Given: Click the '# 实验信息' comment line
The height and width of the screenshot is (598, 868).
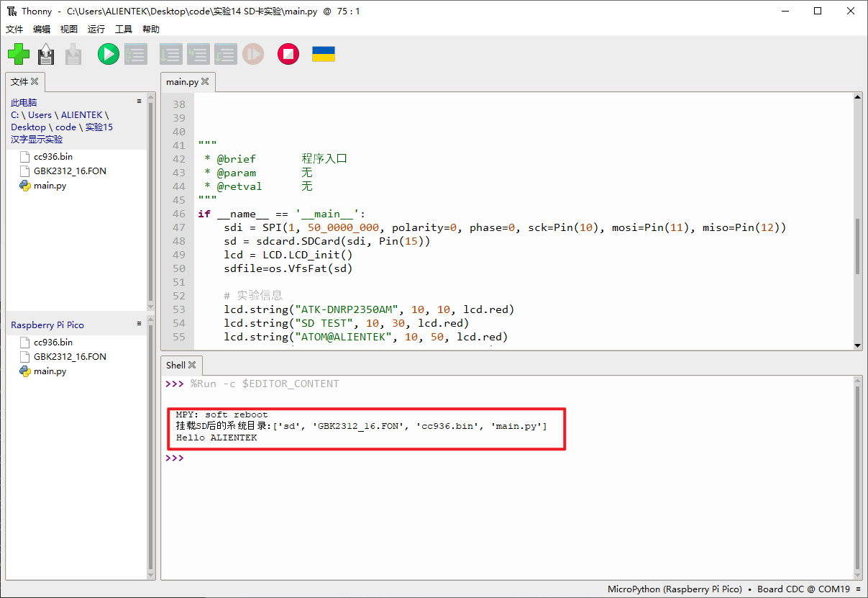Looking at the screenshot, I should (x=253, y=296).
